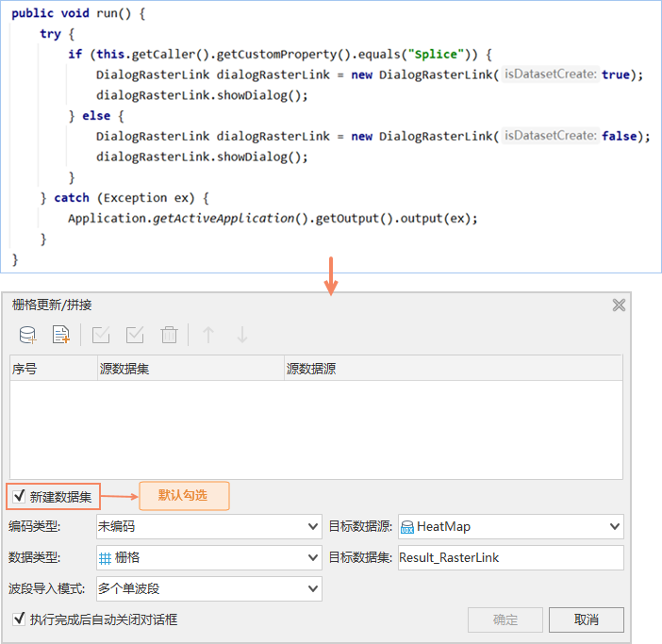Click the 序号 column header

click(x=52, y=369)
